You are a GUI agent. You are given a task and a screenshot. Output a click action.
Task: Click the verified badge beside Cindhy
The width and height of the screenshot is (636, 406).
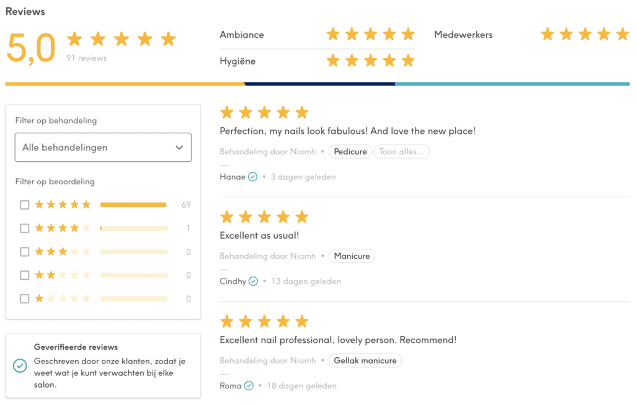pyautogui.click(x=253, y=281)
